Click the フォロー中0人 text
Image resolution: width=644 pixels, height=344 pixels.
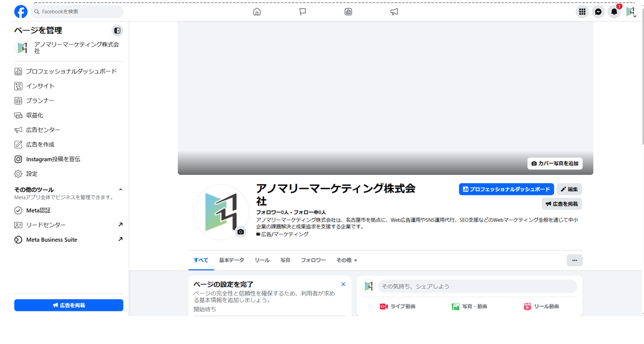click(x=310, y=213)
